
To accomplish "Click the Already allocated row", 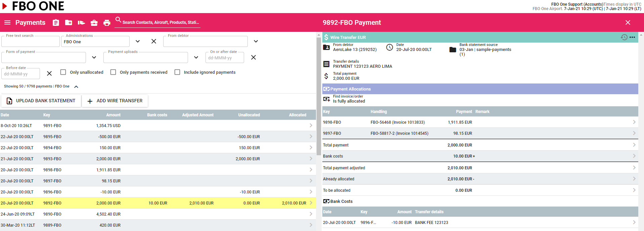I will coord(480,179).
